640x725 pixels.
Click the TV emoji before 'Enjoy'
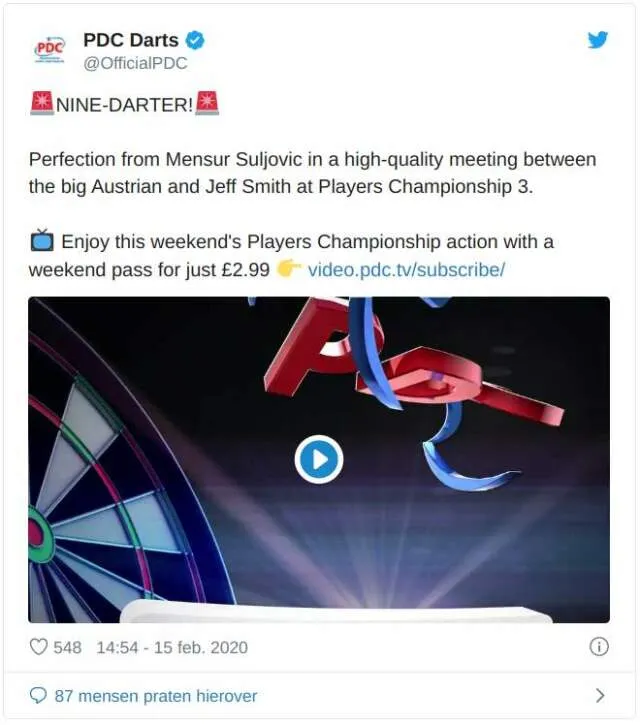click(41, 241)
